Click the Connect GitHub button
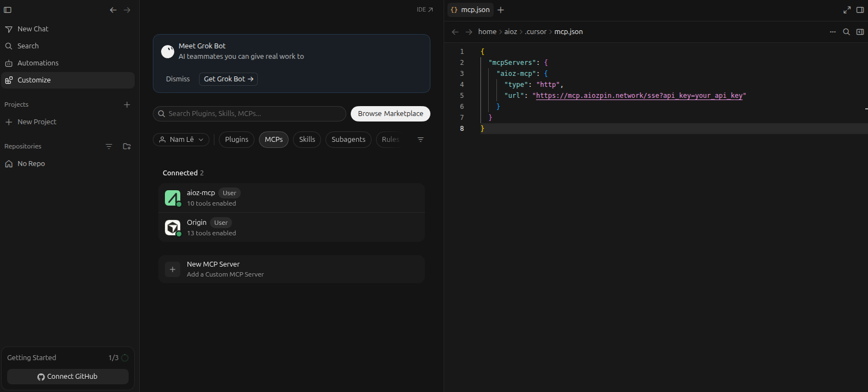The width and height of the screenshot is (868, 392). 68,377
